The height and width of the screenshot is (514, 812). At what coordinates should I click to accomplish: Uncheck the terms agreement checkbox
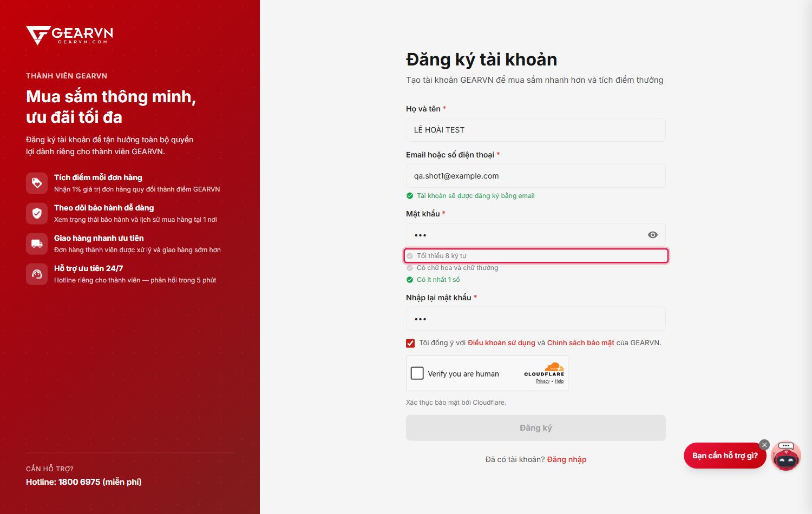point(410,343)
